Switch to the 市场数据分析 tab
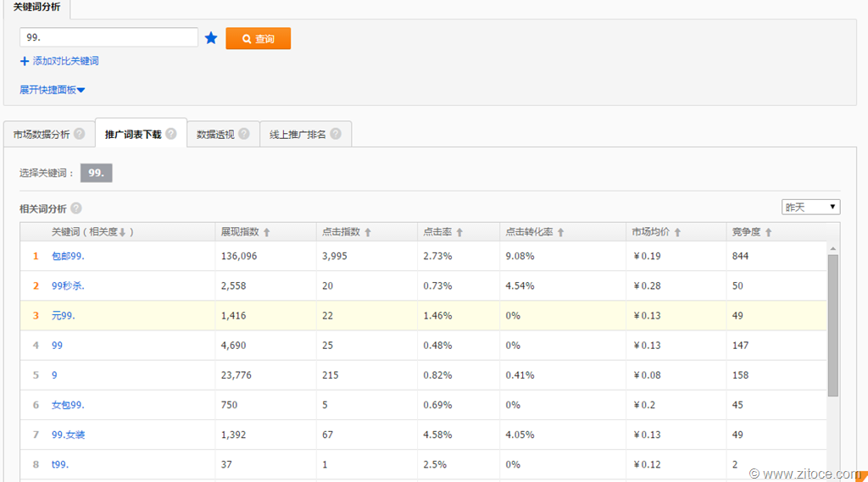Image resolution: width=868 pixels, height=482 pixels. pos(42,134)
